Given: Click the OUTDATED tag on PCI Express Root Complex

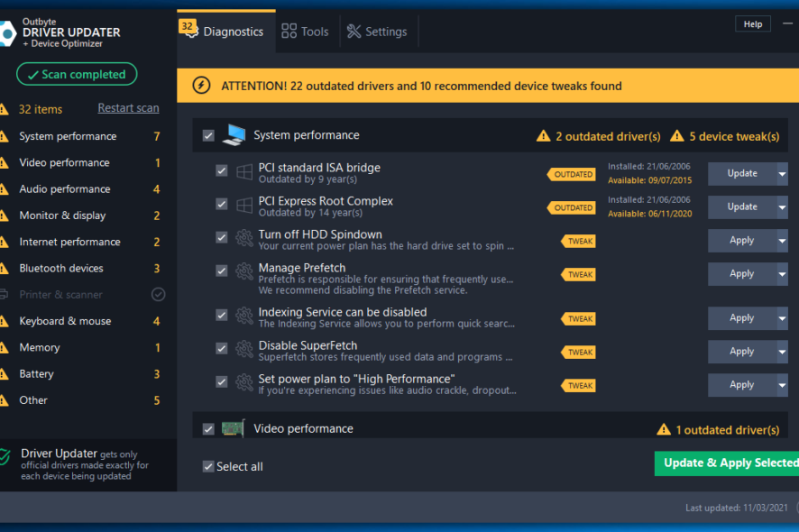Looking at the screenshot, I should (571, 208).
